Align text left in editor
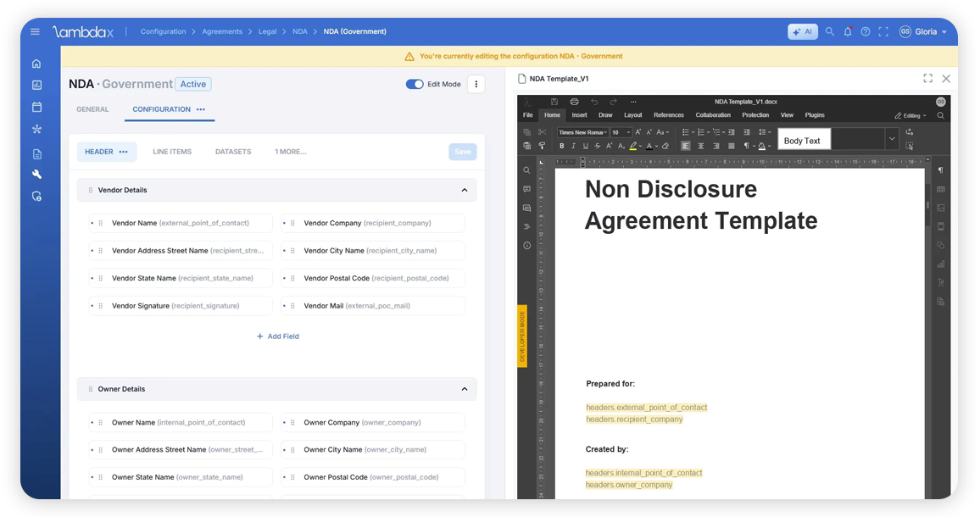Screen dimensions: 980x517 click(686, 147)
